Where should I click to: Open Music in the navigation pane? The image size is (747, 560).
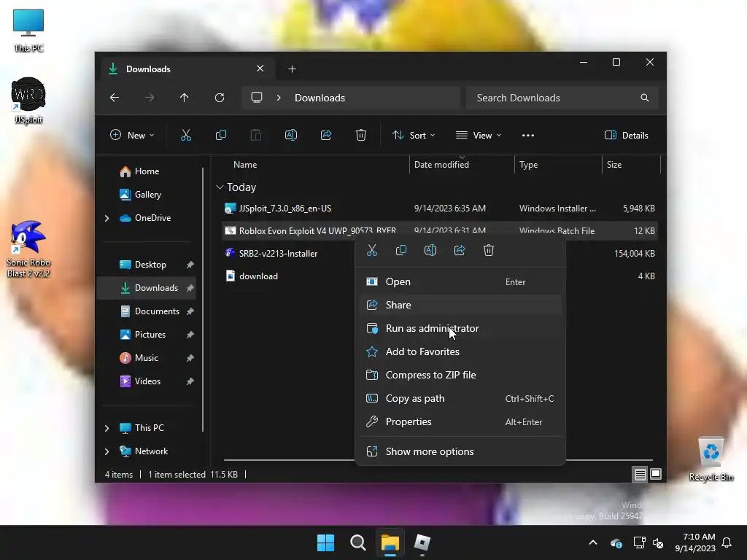click(x=147, y=358)
